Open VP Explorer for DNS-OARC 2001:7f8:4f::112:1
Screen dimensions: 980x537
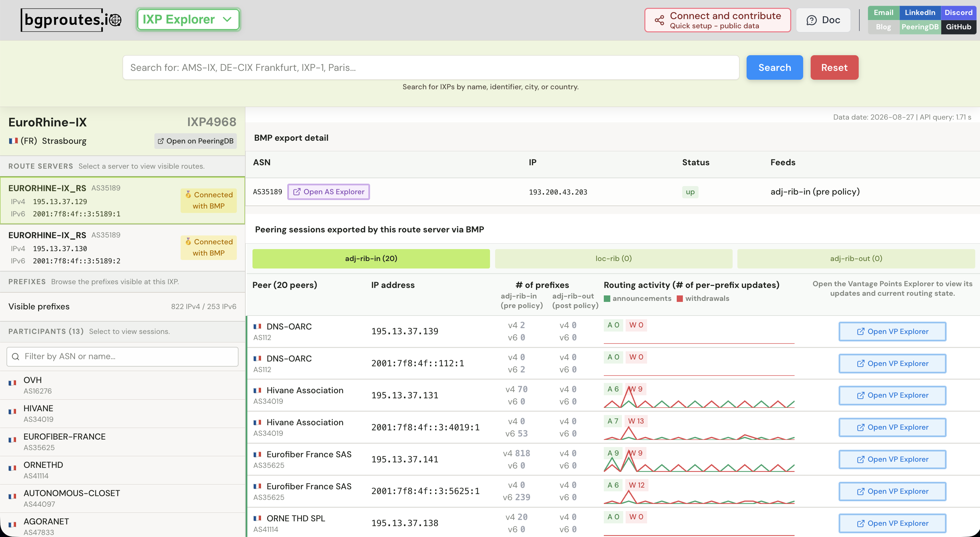[x=892, y=364]
